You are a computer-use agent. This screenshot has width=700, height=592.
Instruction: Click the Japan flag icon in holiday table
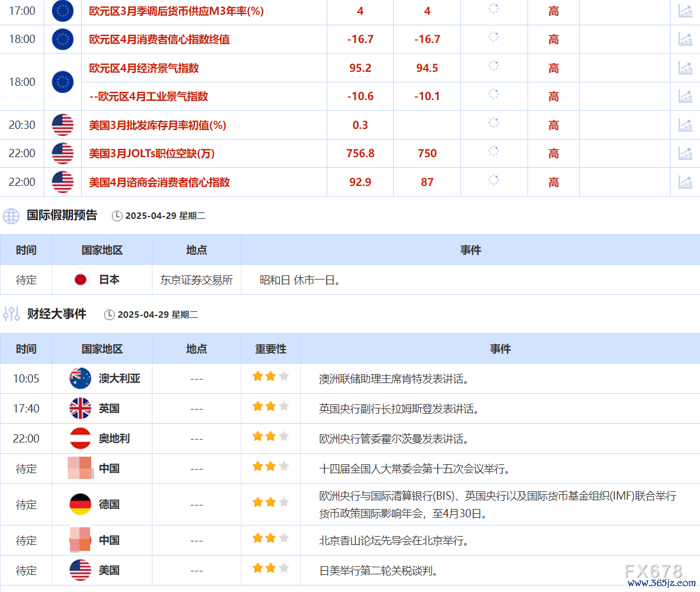80,280
